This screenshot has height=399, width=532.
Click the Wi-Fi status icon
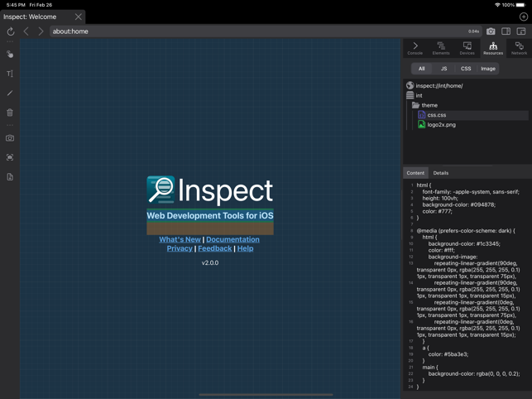coord(497,5)
